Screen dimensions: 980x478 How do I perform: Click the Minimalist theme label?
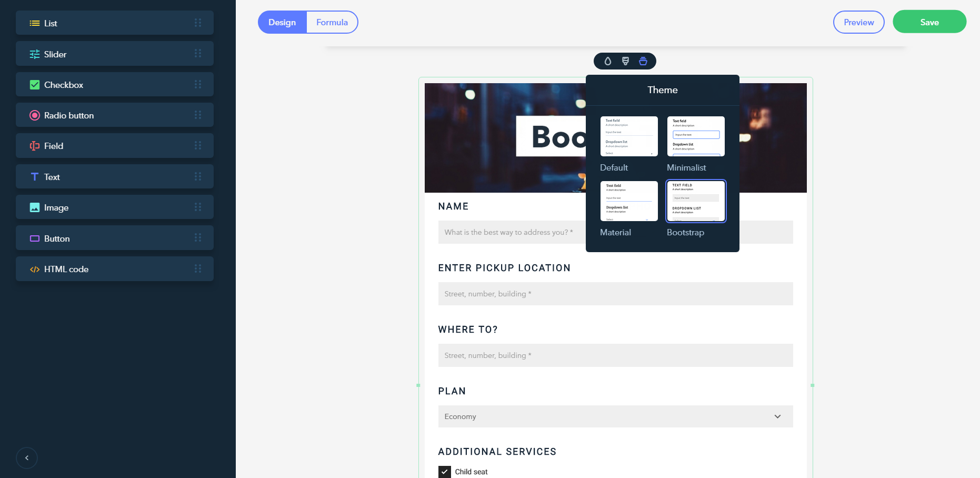point(686,167)
